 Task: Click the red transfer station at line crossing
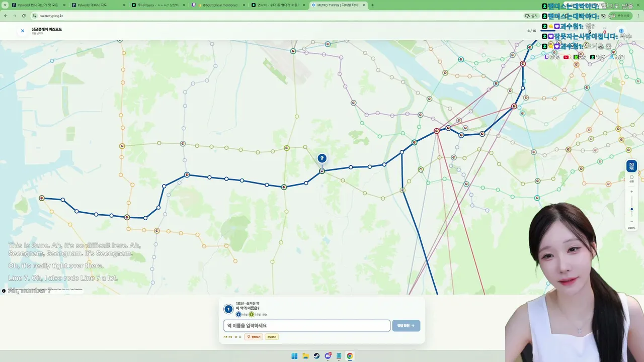coord(437,131)
